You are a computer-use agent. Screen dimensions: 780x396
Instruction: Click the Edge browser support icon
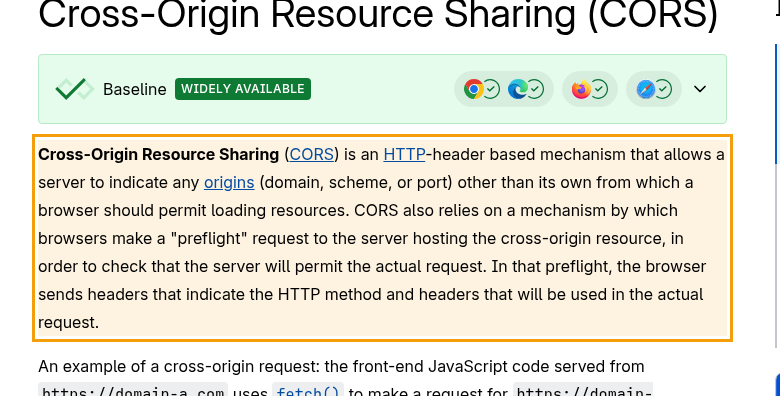(x=517, y=89)
